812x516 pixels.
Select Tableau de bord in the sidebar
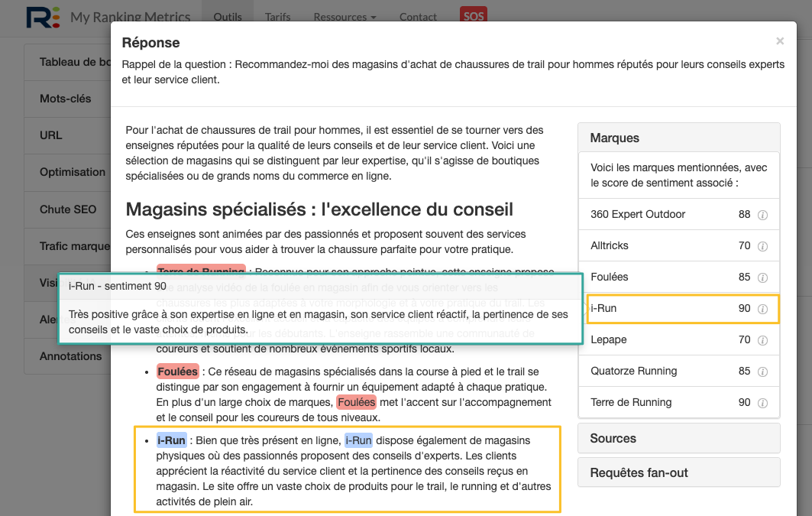[73, 61]
